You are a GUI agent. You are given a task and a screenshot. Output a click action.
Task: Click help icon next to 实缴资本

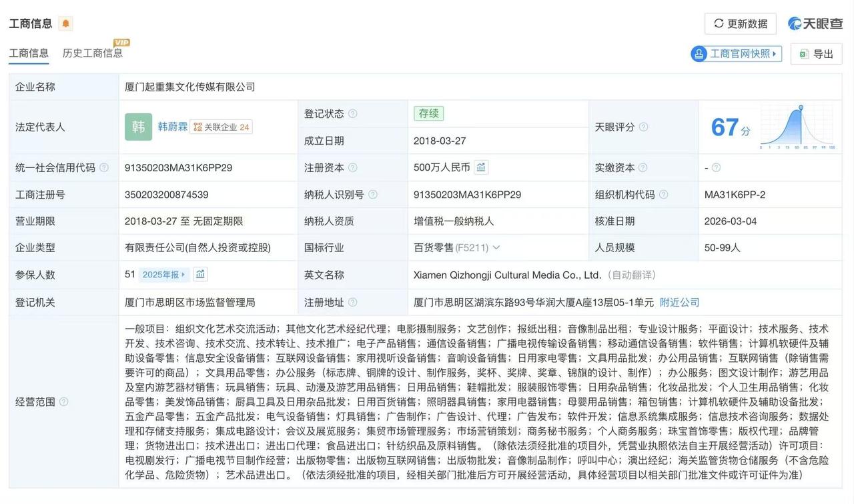[x=643, y=168]
